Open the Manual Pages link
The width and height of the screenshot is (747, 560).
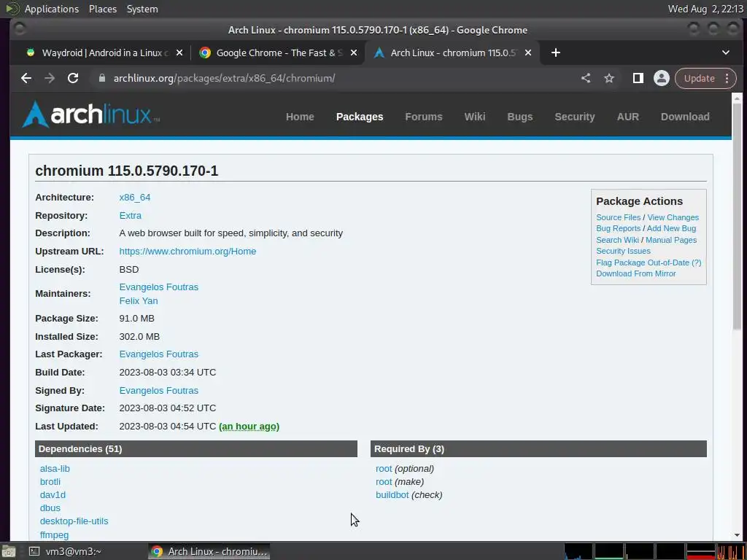[671, 240]
